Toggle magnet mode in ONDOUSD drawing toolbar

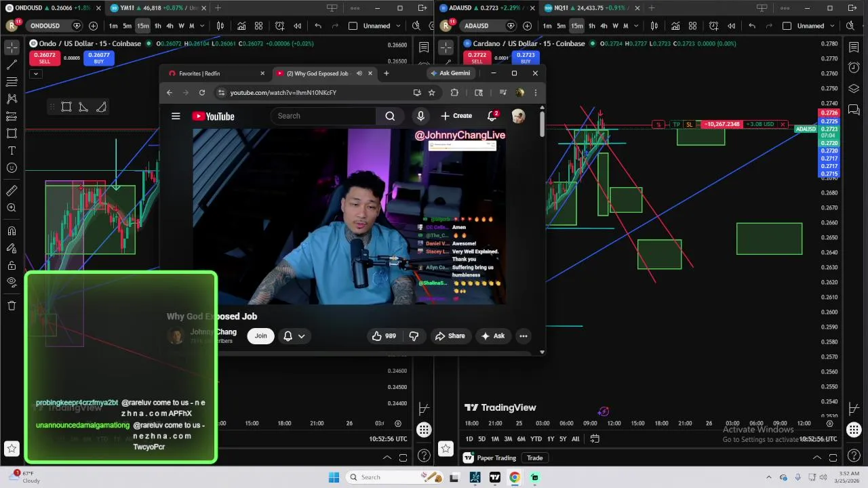12,231
